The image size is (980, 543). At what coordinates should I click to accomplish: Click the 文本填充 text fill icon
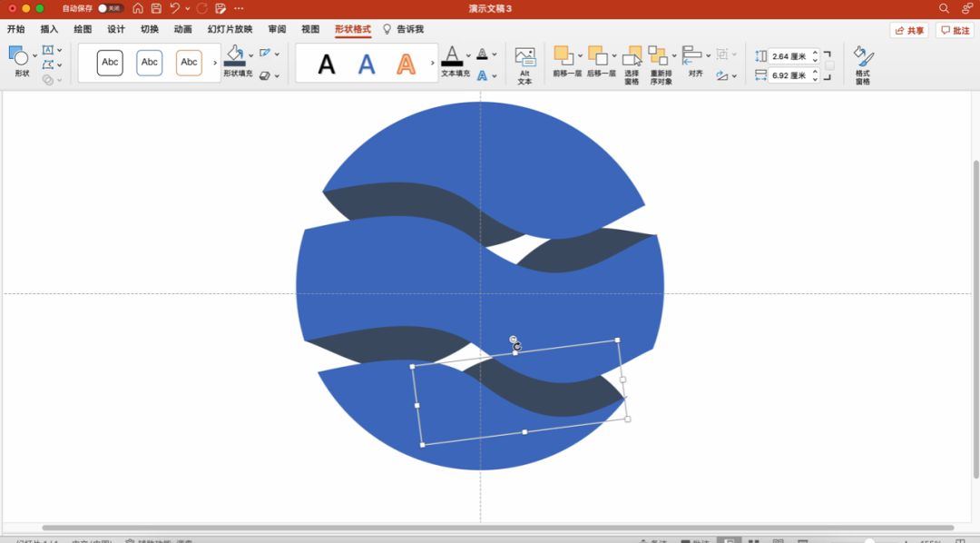pos(451,55)
